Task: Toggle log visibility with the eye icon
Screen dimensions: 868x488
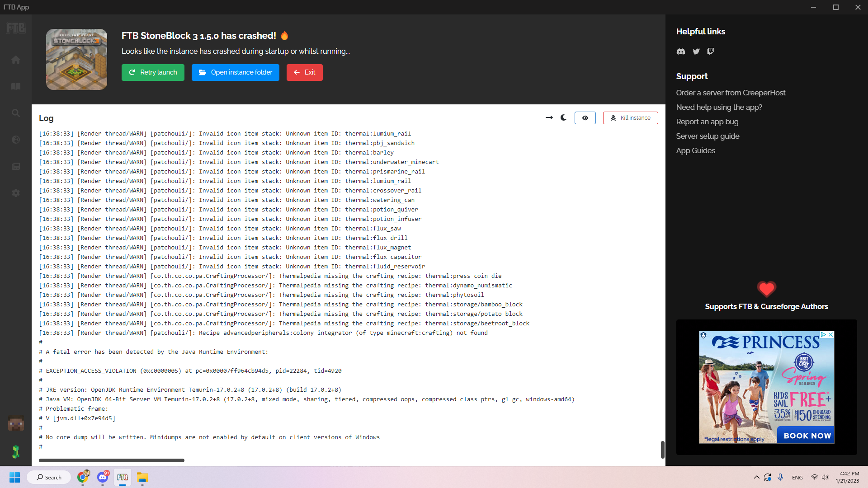Action: (585, 117)
